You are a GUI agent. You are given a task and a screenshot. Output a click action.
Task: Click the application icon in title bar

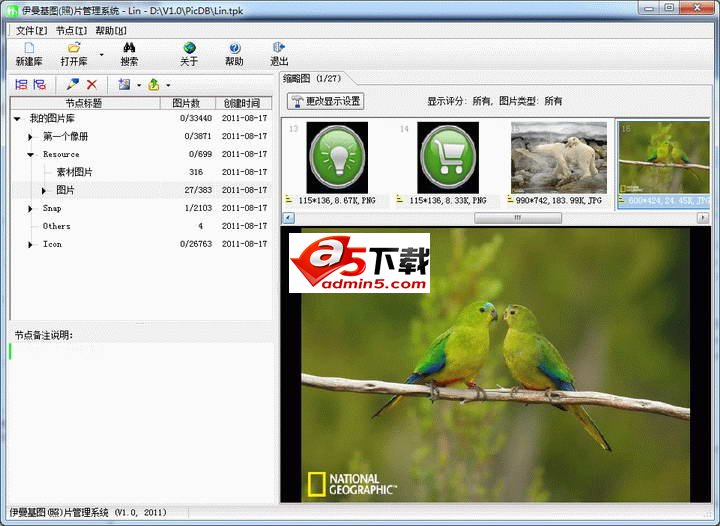12,10
